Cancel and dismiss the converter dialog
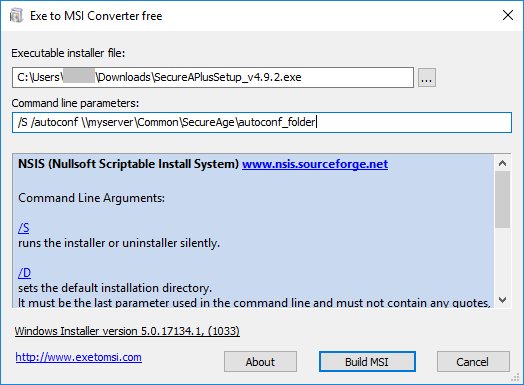The height and width of the screenshot is (385, 524). (473, 362)
